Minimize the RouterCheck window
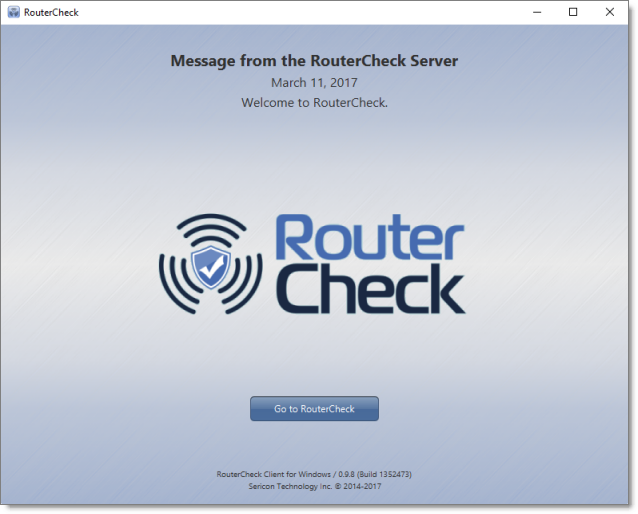The height and width of the screenshot is (514, 638). (x=537, y=12)
